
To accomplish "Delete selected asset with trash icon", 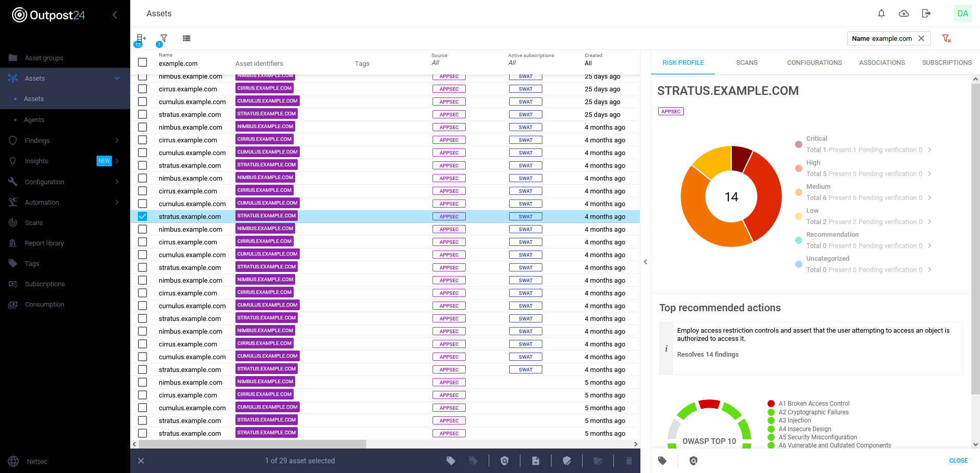I will click(629, 461).
